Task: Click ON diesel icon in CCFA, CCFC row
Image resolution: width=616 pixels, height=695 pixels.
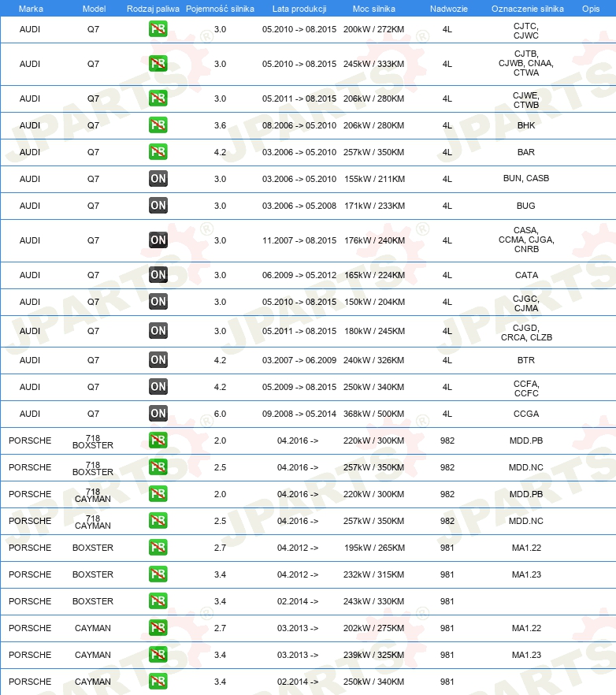Action: click(158, 386)
